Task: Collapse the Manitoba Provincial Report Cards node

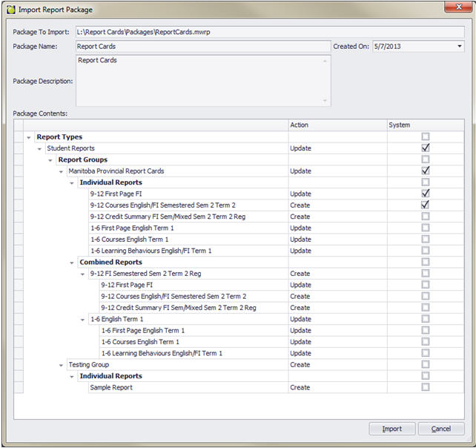Action: 61,171
